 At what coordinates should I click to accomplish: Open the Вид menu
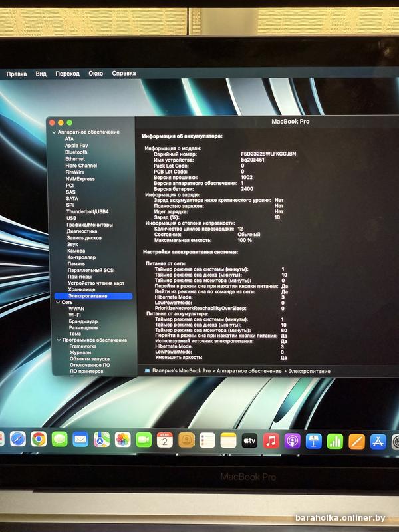[x=41, y=74]
